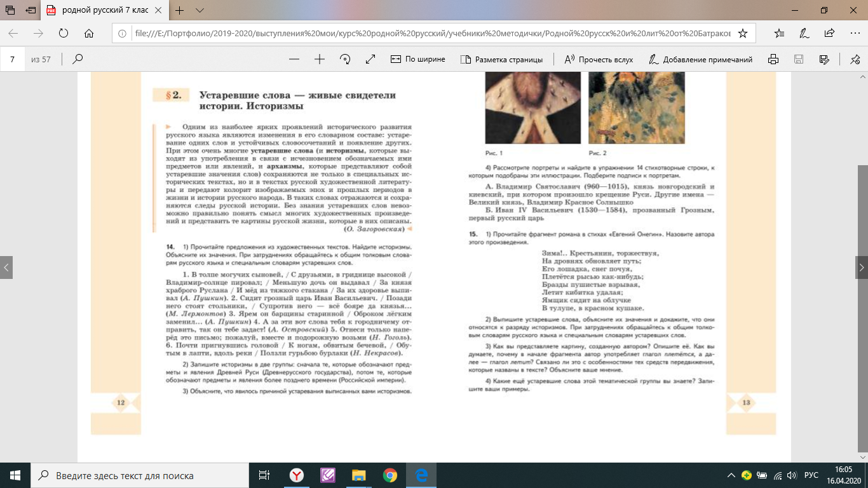
Task: Rotate the PDF page
Action: pos(345,59)
